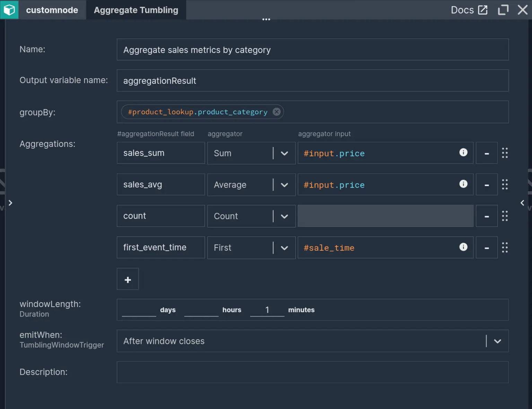The width and height of the screenshot is (532, 409).
Task: Edit the sales_avg field name
Action: coord(161,184)
